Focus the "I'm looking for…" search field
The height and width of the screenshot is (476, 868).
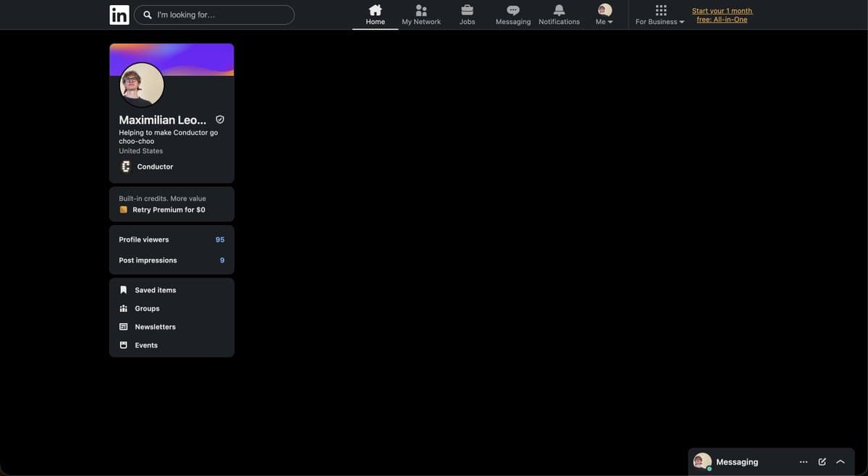click(x=214, y=15)
